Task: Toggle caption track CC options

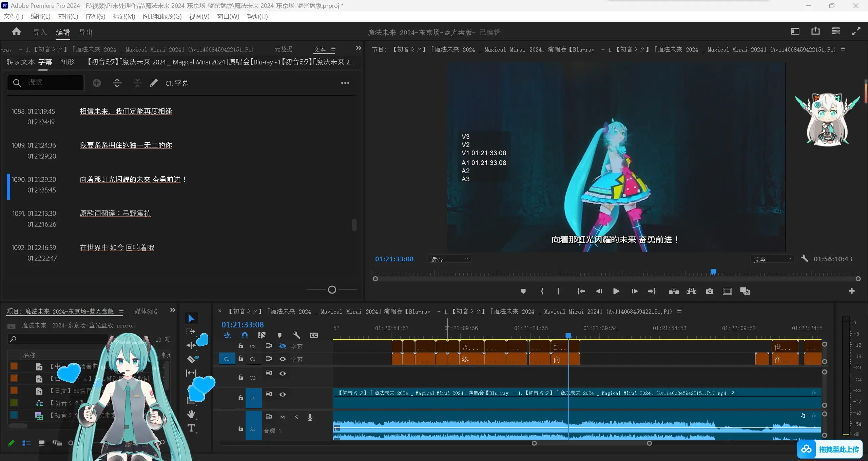Action: coord(314,335)
